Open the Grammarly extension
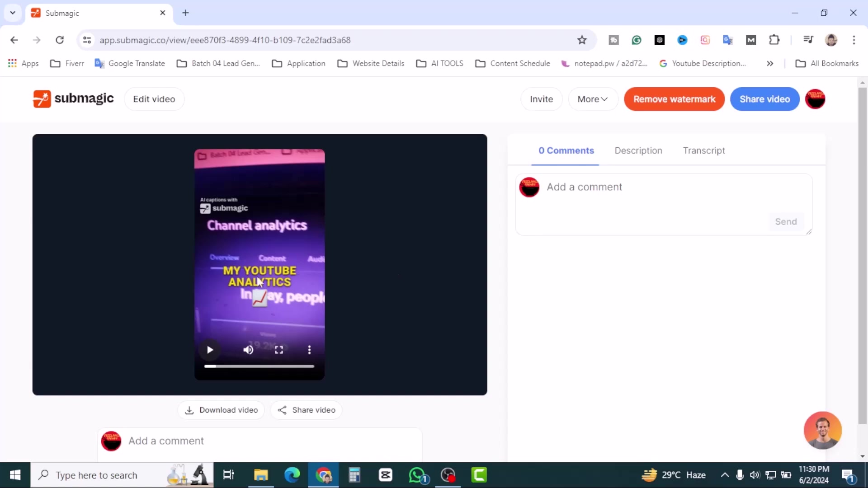The width and height of the screenshot is (868, 488). (x=637, y=40)
